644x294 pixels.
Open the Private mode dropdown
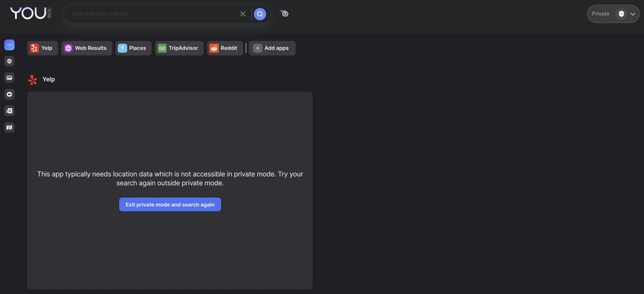613,14
